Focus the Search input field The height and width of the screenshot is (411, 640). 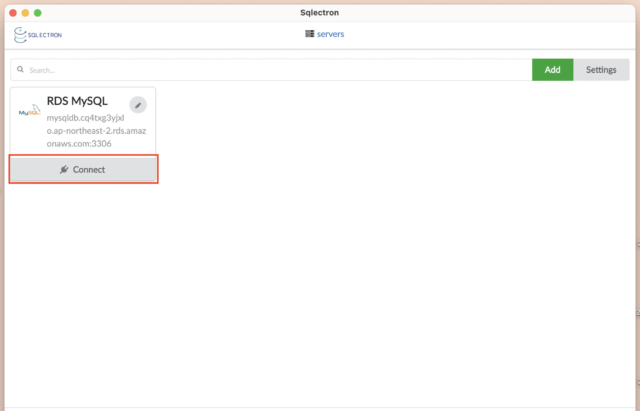tap(271, 70)
